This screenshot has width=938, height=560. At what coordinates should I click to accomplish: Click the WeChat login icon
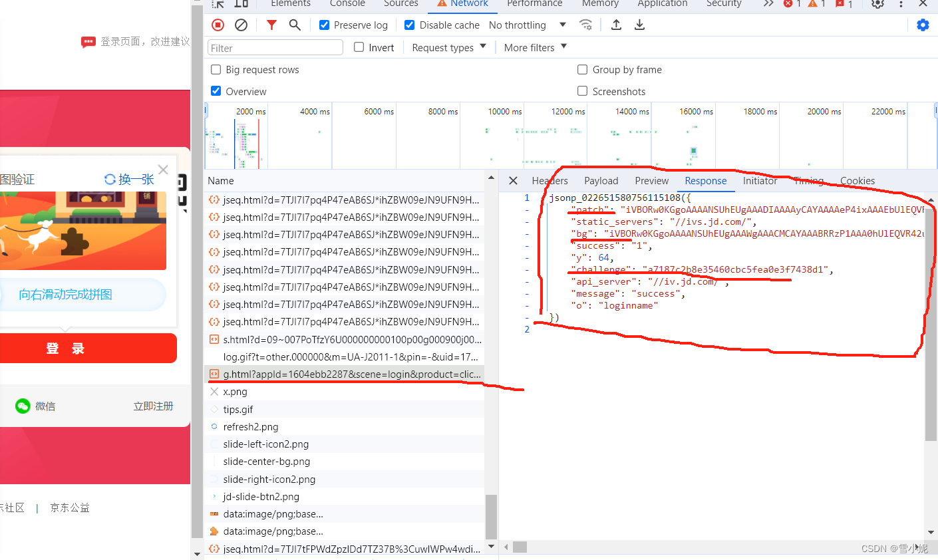pos(23,406)
